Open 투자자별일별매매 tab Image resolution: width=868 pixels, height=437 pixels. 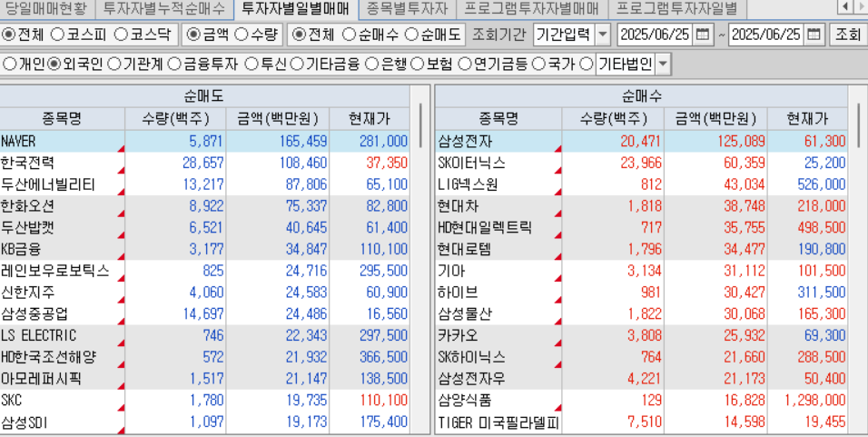(296, 8)
